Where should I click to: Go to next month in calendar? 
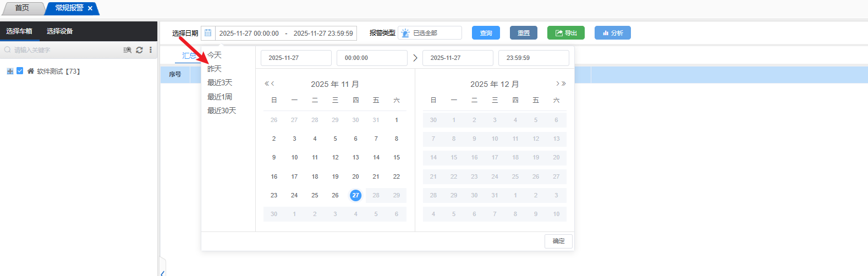[x=557, y=84]
